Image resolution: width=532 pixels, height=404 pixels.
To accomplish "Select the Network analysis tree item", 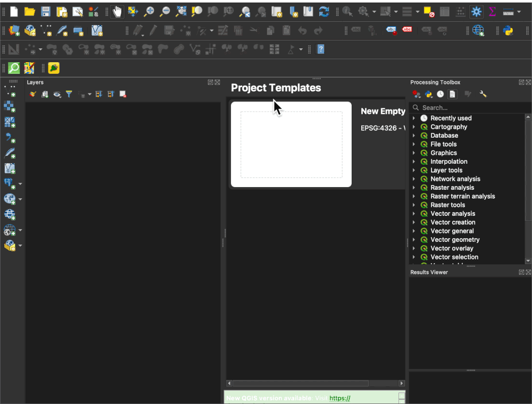I will tap(455, 179).
